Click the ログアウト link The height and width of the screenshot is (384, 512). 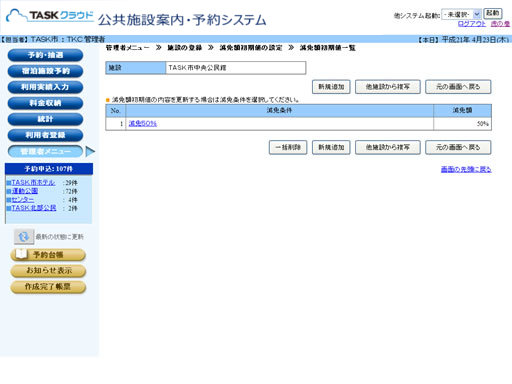coord(472,24)
